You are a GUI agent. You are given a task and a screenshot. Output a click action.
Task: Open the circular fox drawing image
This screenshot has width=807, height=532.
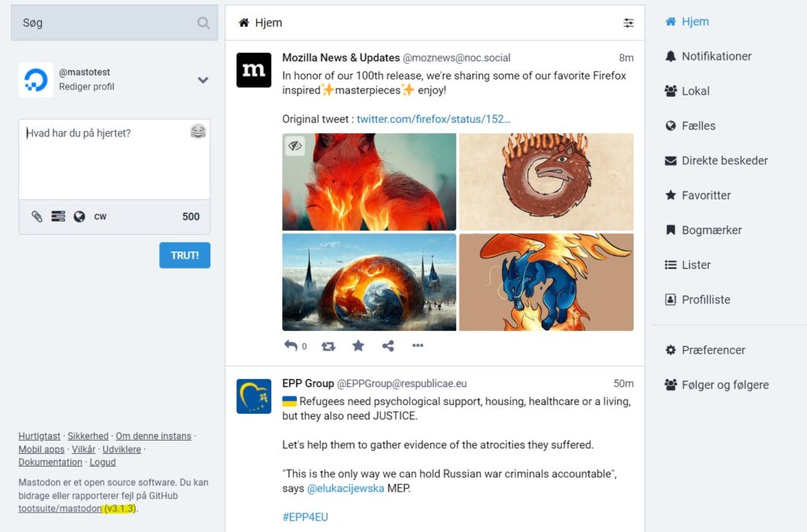click(546, 181)
